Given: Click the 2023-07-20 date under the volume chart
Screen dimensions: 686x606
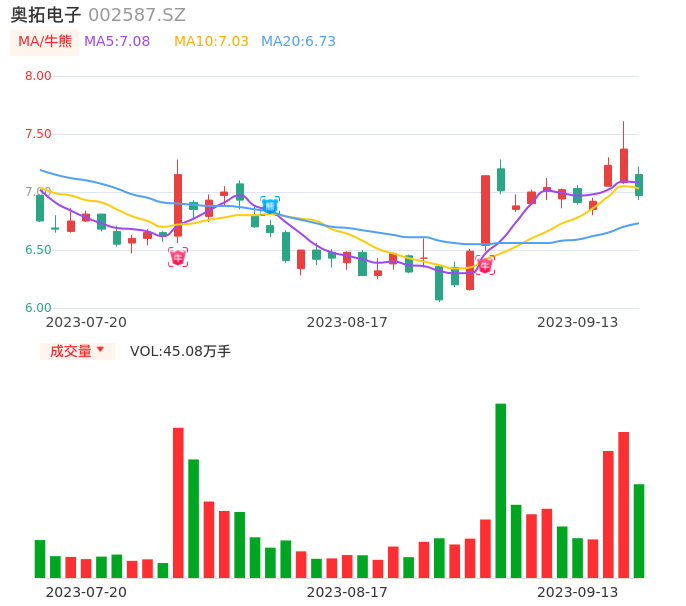Looking at the screenshot, I should [x=86, y=592].
